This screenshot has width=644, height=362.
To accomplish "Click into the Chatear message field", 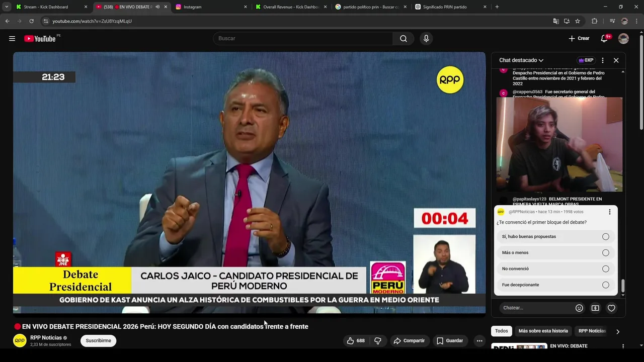I will click(x=536, y=308).
